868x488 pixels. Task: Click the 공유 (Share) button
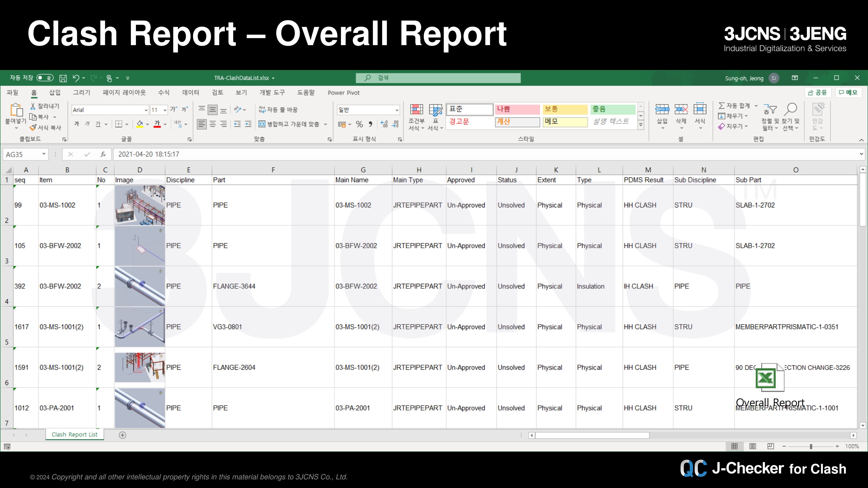tap(818, 93)
